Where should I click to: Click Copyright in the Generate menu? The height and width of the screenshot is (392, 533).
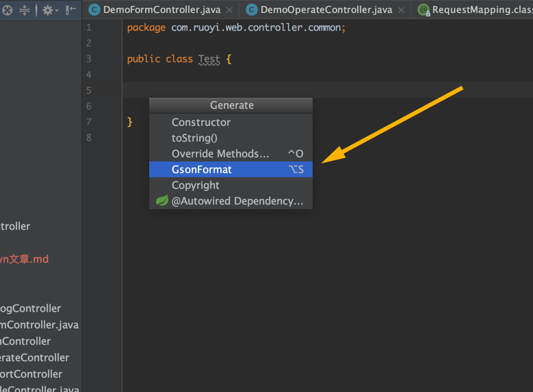196,185
